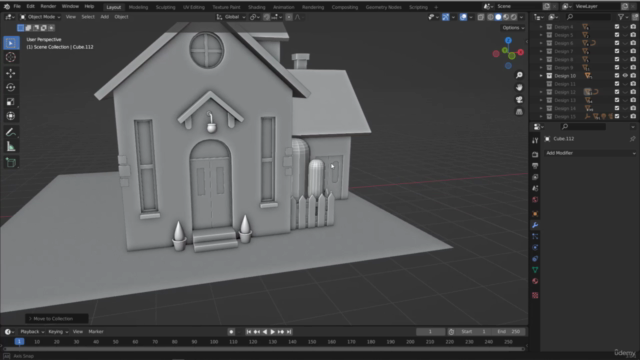This screenshot has width=640, height=360.
Task: Select the Measure tool
Action: point(11,147)
